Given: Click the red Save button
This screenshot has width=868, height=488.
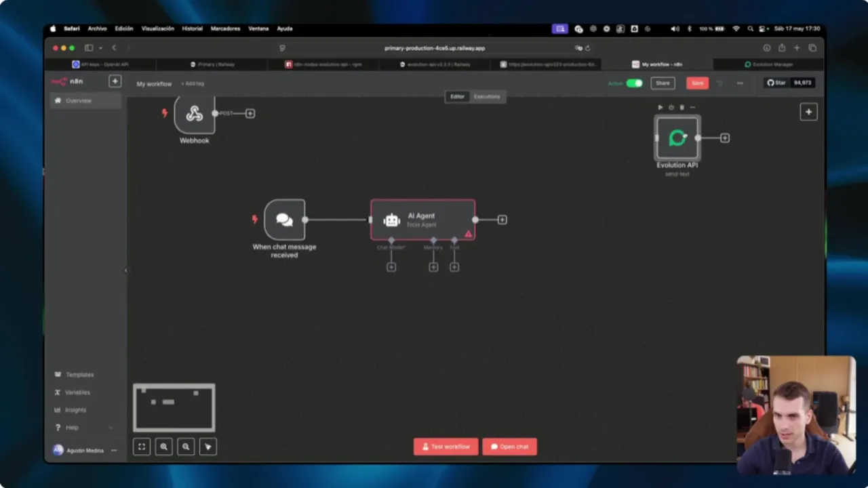Looking at the screenshot, I should click(x=697, y=83).
